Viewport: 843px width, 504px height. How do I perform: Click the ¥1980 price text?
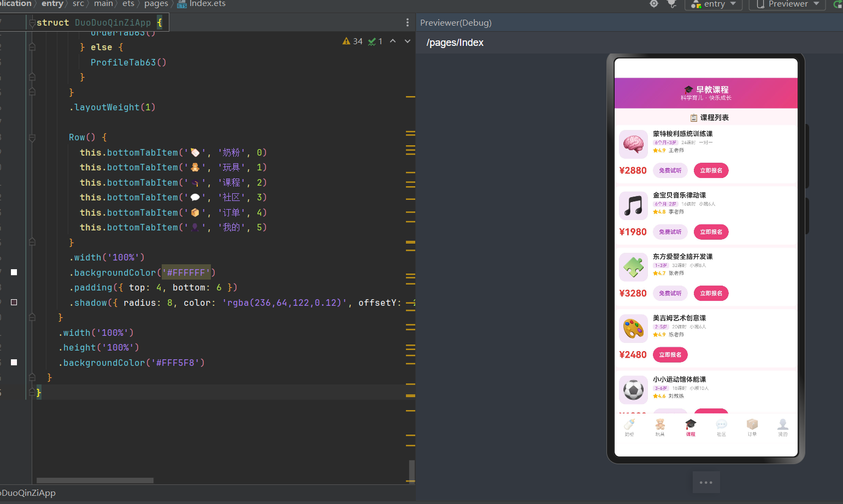click(633, 232)
